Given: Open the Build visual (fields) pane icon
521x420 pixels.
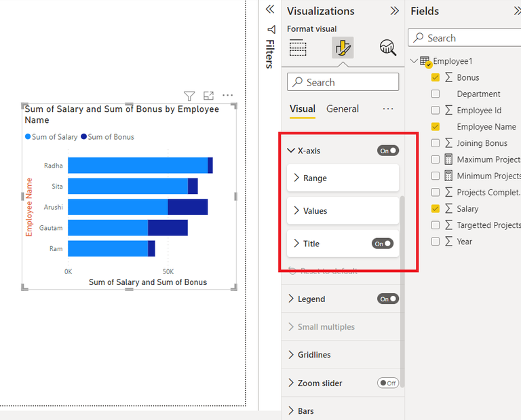Looking at the screenshot, I should pos(298,48).
